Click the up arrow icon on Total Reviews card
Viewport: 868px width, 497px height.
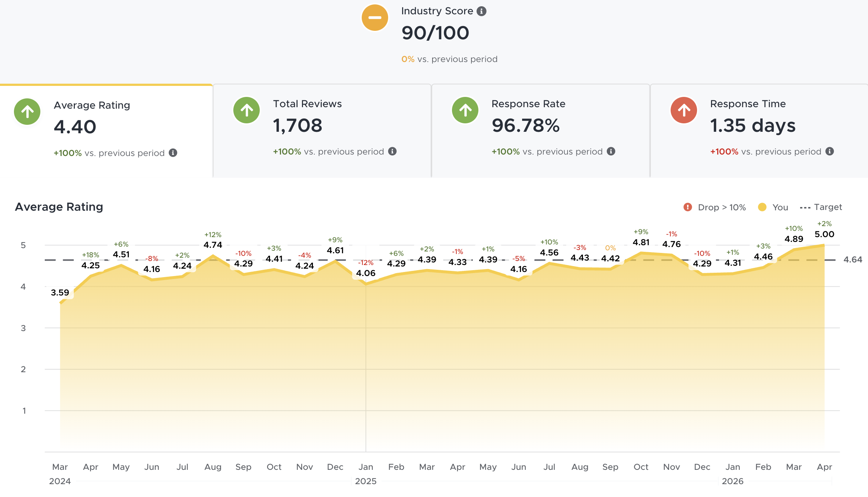coord(246,110)
